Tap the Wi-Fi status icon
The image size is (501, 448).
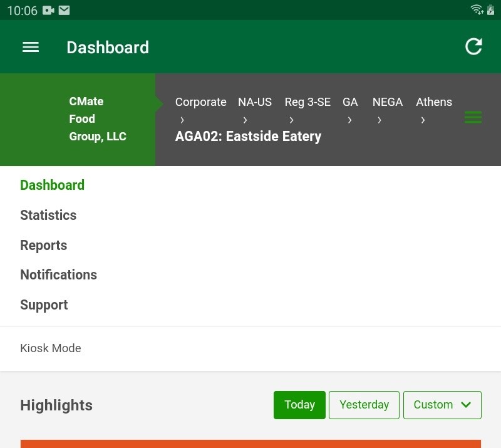(x=475, y=10)
